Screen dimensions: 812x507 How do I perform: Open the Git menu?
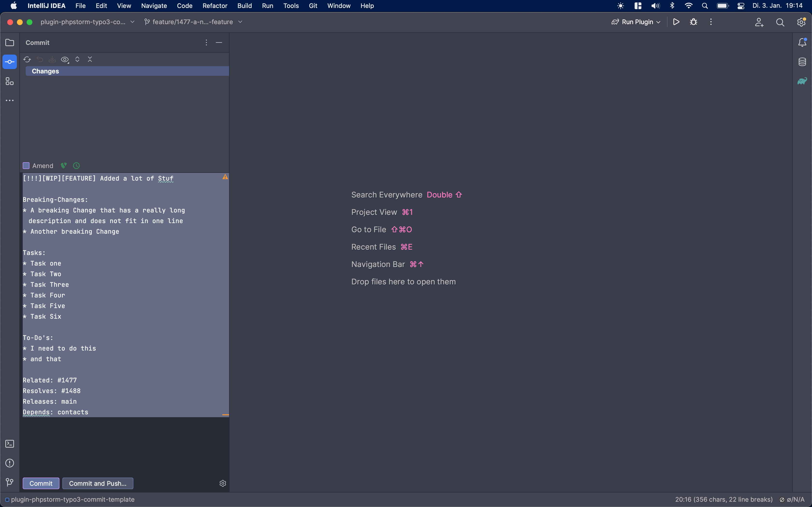(313, 6)
